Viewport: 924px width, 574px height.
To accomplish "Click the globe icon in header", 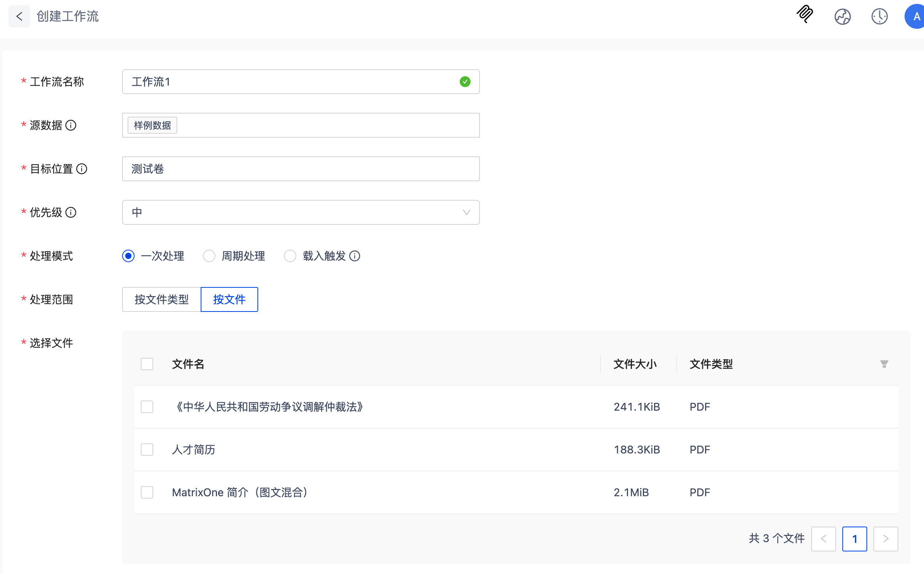I will (x=842, y=17).
